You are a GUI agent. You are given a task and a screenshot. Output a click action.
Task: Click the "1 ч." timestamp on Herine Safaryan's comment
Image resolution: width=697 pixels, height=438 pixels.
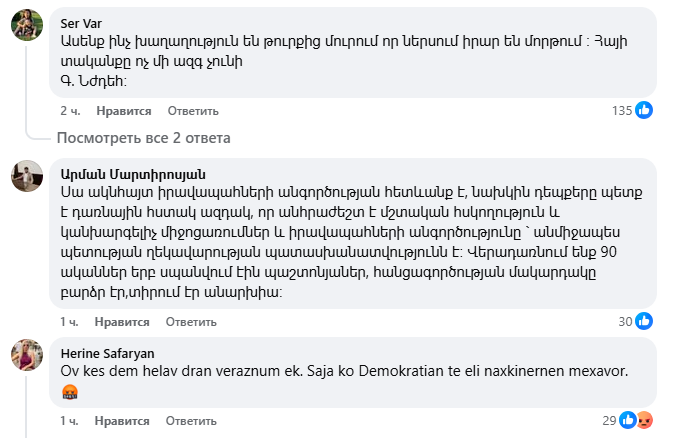[69, 422]
